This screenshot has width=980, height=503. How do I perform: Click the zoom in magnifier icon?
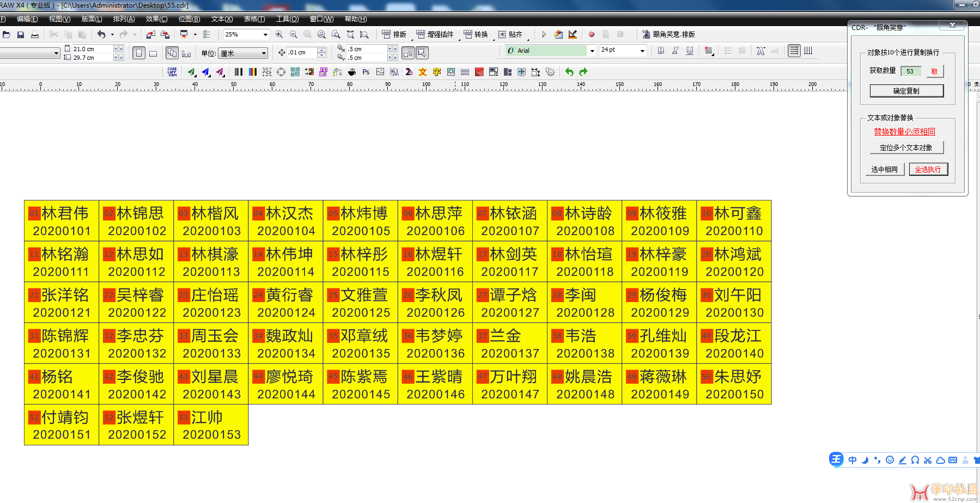(x=279, y=34)
